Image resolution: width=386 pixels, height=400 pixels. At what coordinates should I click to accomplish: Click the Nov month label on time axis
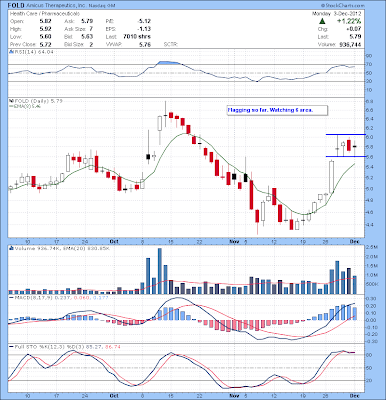[x=234, y=241]
